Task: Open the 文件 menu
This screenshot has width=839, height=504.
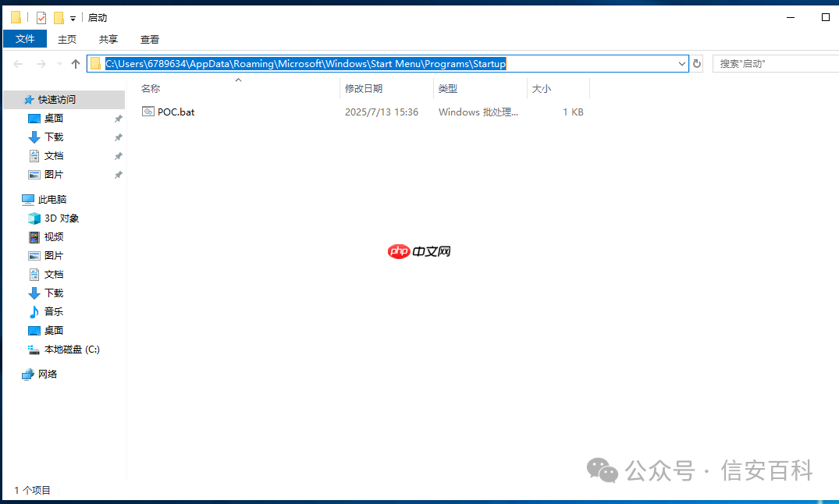Action: point(24,38)
